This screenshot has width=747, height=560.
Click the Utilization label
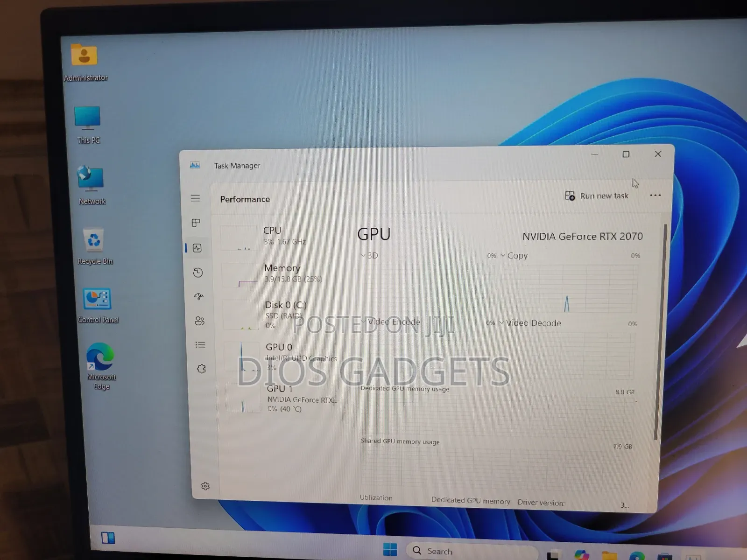(x=376, y=498)
